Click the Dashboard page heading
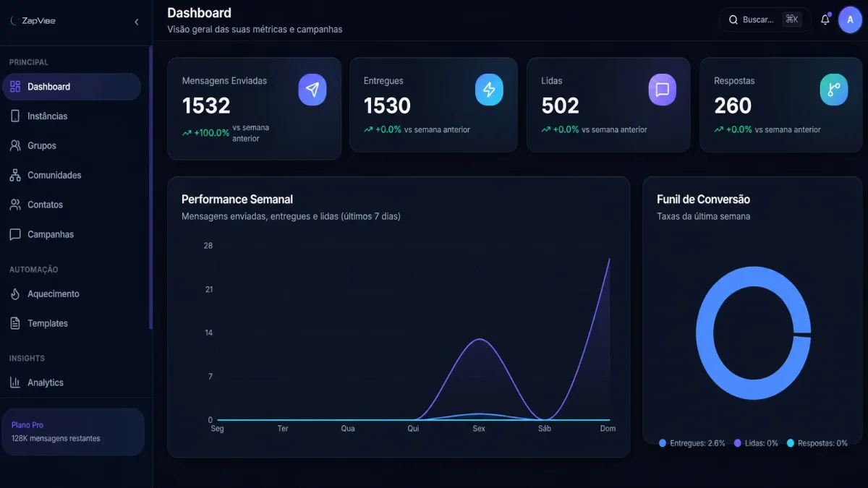Image resolution: width=868 pixels, height=488 pixels. coord(199,13)
